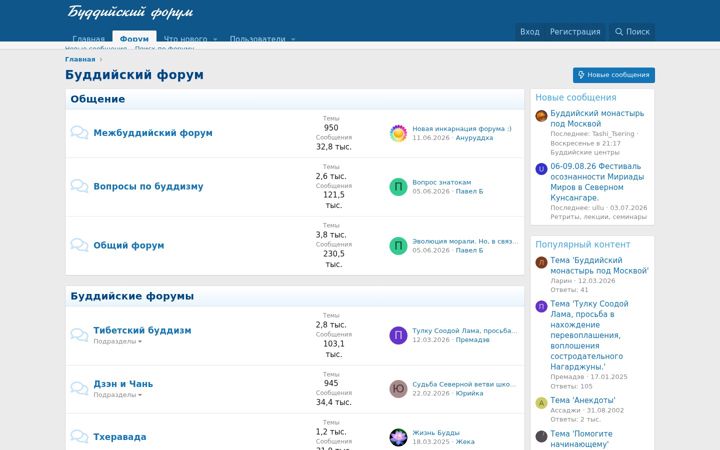This screenshot has width=720, height=450.
Task: Open thread Судьба Северной ветви шко…
Action: [x=464, y=384]
